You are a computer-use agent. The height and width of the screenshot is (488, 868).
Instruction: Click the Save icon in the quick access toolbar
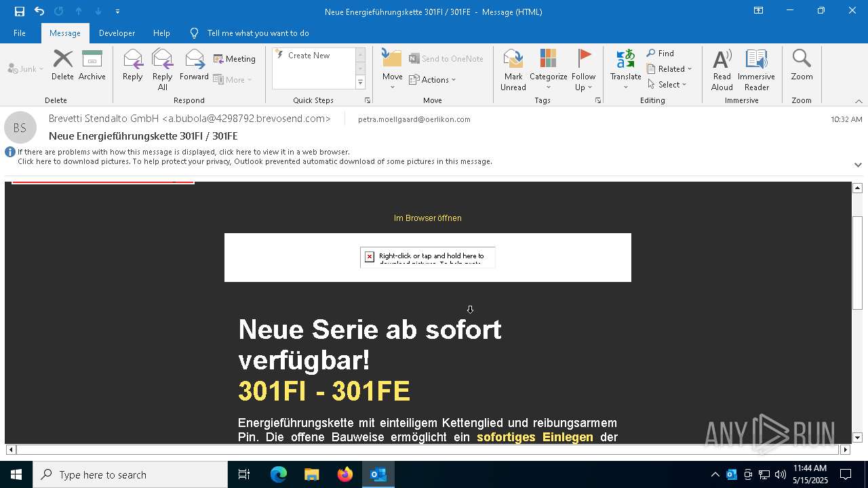[x=20, y=11]
